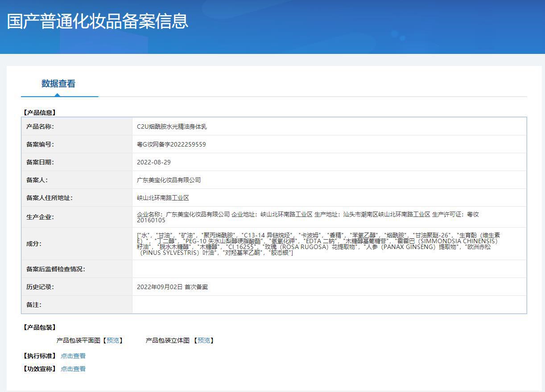This screenshot has height=392, width=545.
Task: Click the empty 备案后监督检查情况 value cell
Action: pyautogui.click(x=329, y=269)
